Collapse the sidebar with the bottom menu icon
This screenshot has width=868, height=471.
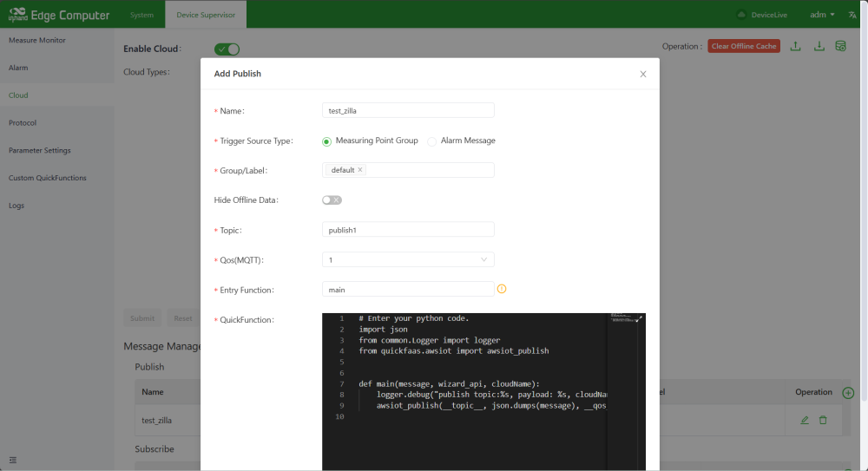(13, 460)
